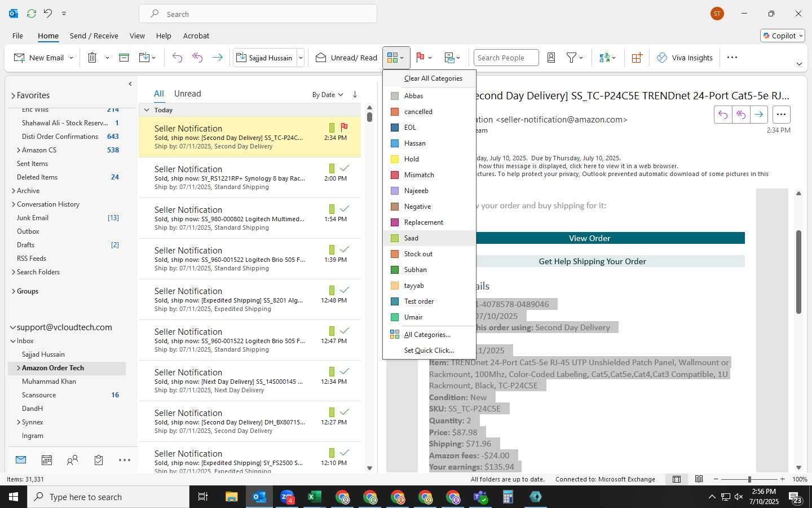The width and height of the screenshot is (812, 508).
Task: Open Excel from the taskbar
Action: tap(314, 497)
